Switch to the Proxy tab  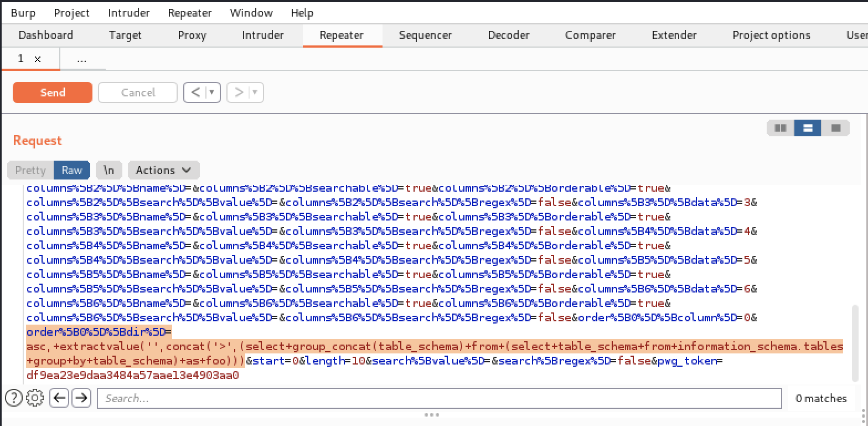pyautogui.click(x=192, y=35)
